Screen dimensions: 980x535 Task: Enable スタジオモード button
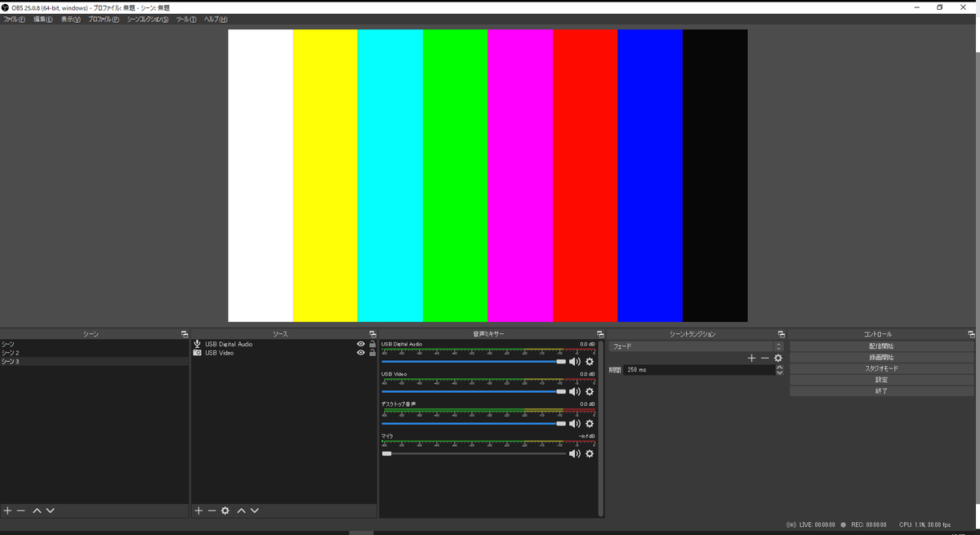click(x=881, y=368)
